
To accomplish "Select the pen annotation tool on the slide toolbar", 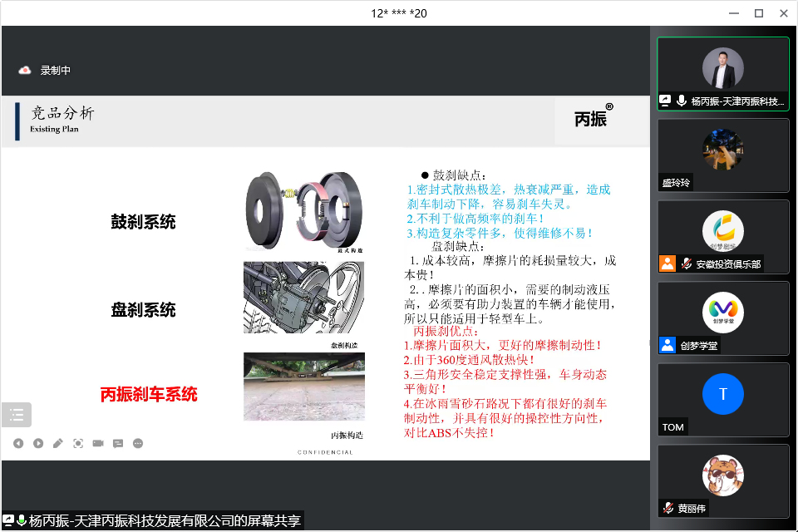I will [58, 443].
